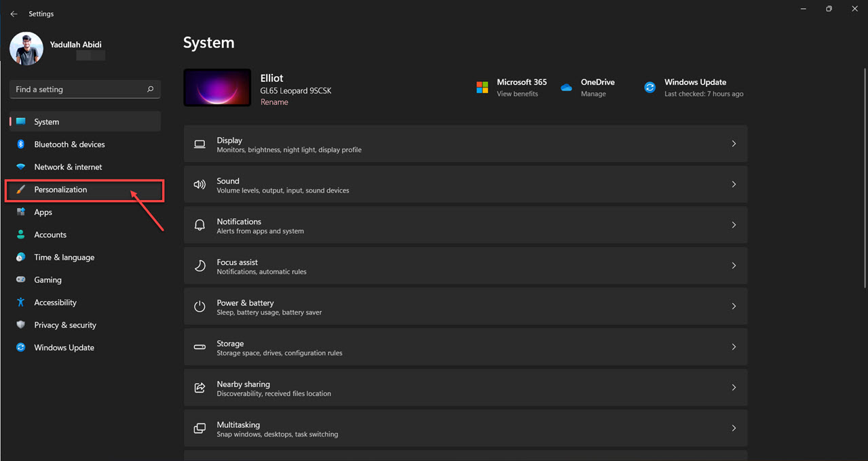868x461 pixels.
Task: Click the search magnifier in Find a setting
Action: tap(150, 89)
